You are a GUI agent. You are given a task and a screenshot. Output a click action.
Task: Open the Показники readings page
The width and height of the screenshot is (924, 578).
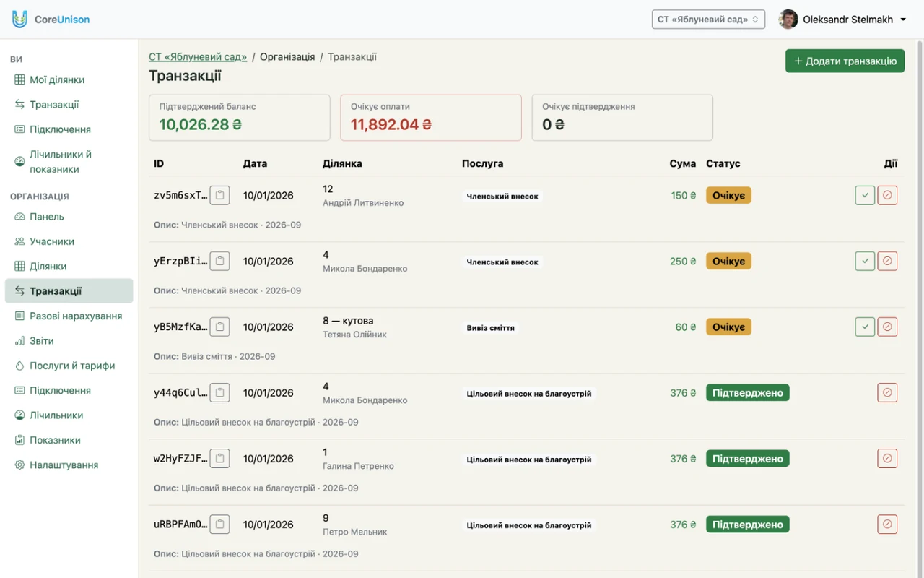[x=69, y=440]
